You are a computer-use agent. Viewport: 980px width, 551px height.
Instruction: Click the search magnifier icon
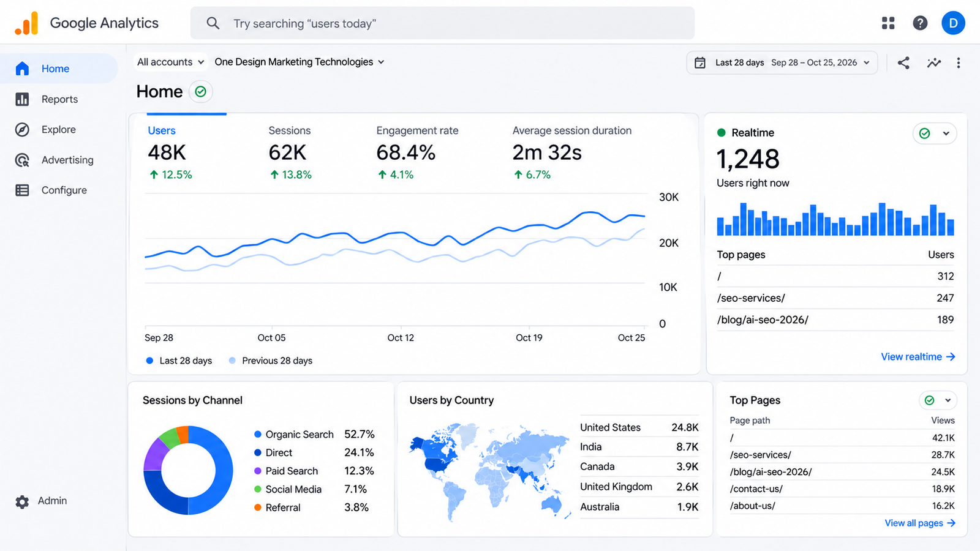[213, 23]
